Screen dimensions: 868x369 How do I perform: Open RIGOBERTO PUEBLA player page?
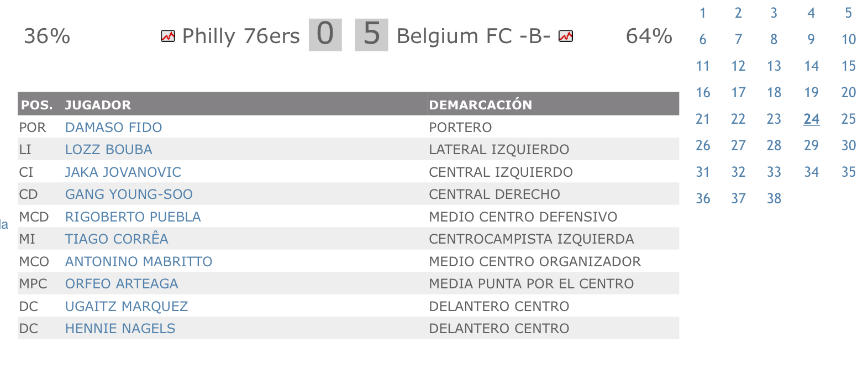[x=133, y=217]
